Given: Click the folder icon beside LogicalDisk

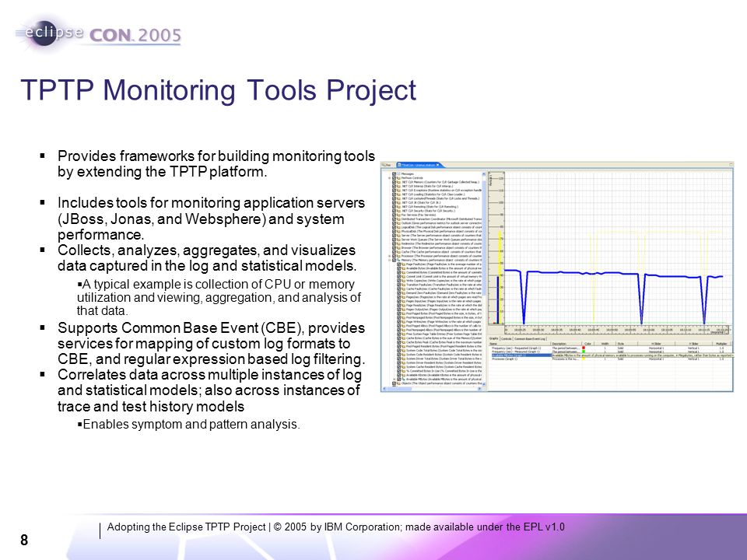Looking at the screenshot, I should coord(398,227).
